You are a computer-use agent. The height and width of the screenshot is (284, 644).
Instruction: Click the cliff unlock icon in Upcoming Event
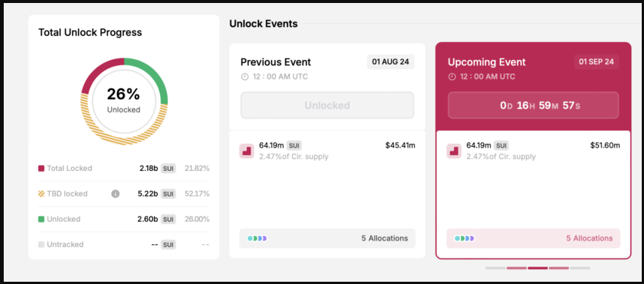click(454, 151)
